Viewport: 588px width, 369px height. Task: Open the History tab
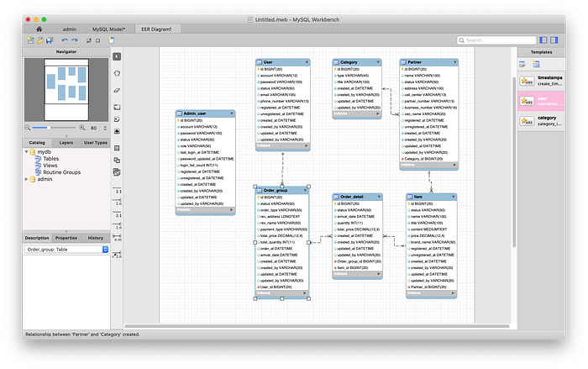95,238
